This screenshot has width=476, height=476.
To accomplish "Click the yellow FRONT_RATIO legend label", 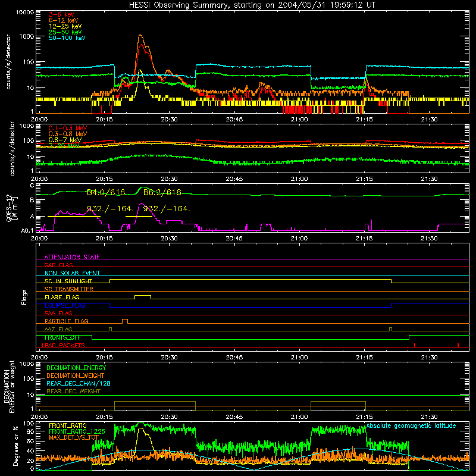I will (x=68, y=426).
